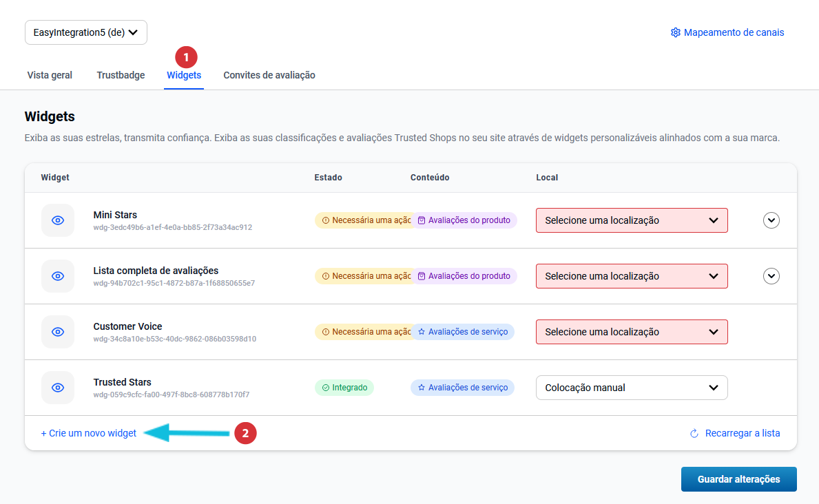Screen dimensions: 819x504
Task: Open the EasyIntegration5 (de) shop dropdown
Action: click(x=86, y=32)
